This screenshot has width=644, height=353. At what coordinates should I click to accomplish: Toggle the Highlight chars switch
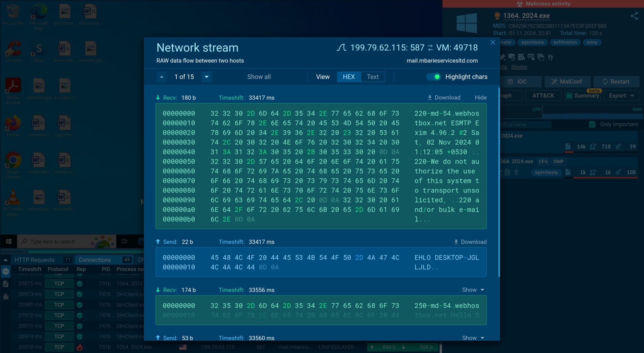pos(434,77)
